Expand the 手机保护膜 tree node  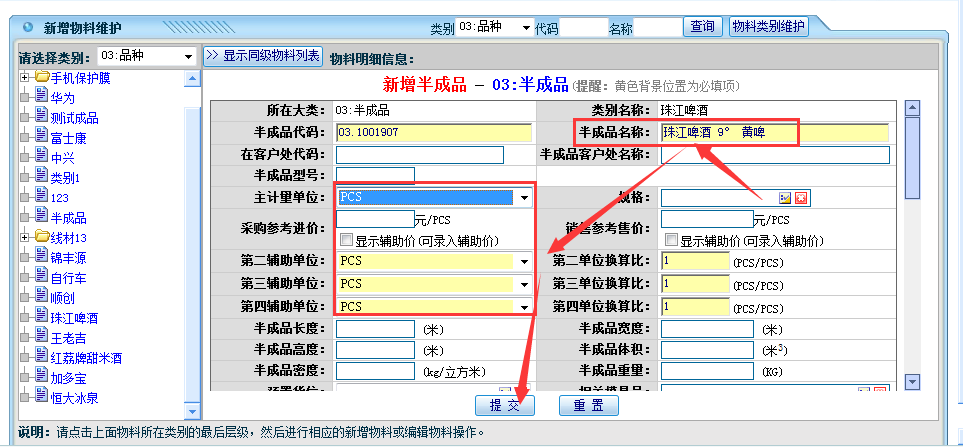[x=25, y=77]
